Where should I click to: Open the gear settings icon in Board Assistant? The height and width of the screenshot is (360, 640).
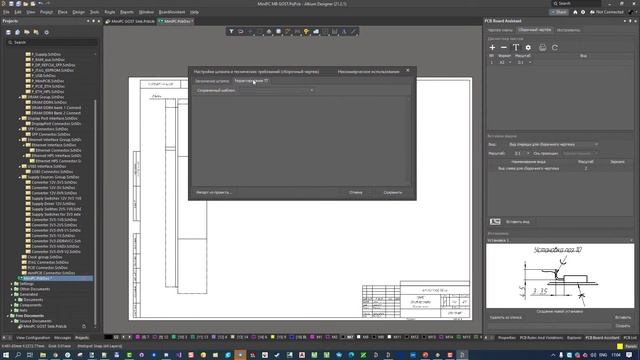coord(528,47)
